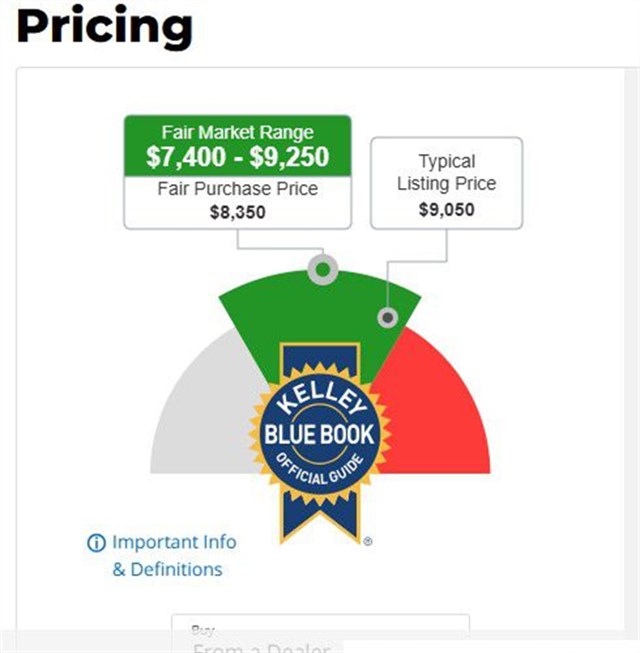Image resolution: width=640 pixels, height=653 pixels.
Task: Click the Buy label in the dropdown
Action: click(202, 629)
